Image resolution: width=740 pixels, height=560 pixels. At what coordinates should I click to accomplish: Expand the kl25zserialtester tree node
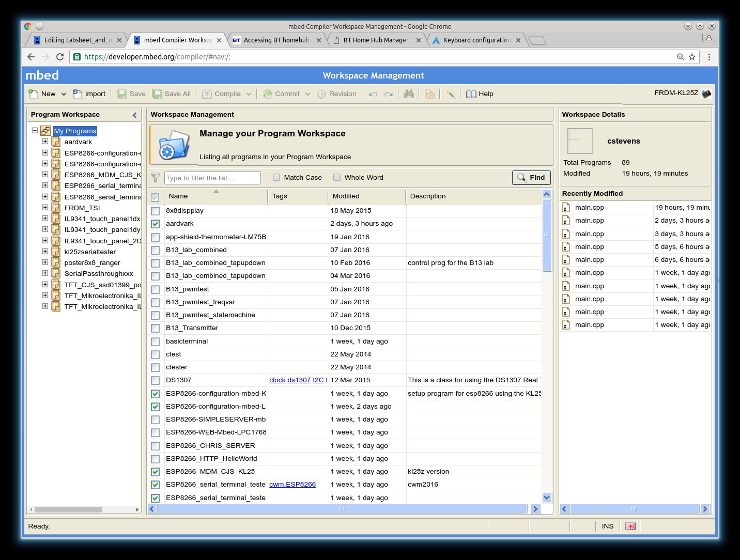coord(45,252)
